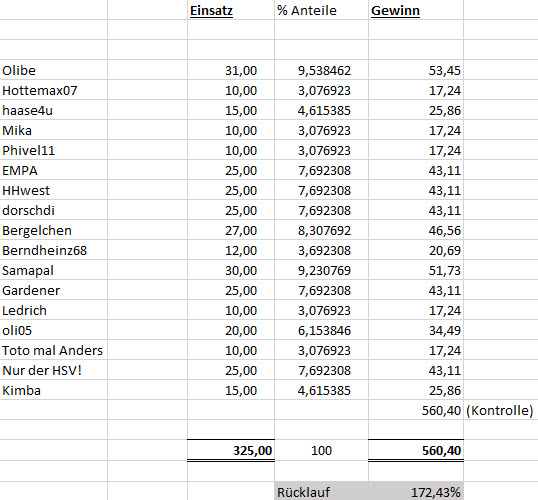Click the grey Rücklauf label cell
Viewport: 538px width, 500px height.
coord(321,492)
